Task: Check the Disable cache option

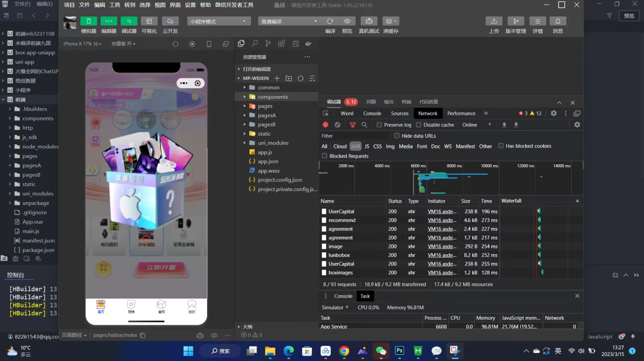Action: point(418,125)
